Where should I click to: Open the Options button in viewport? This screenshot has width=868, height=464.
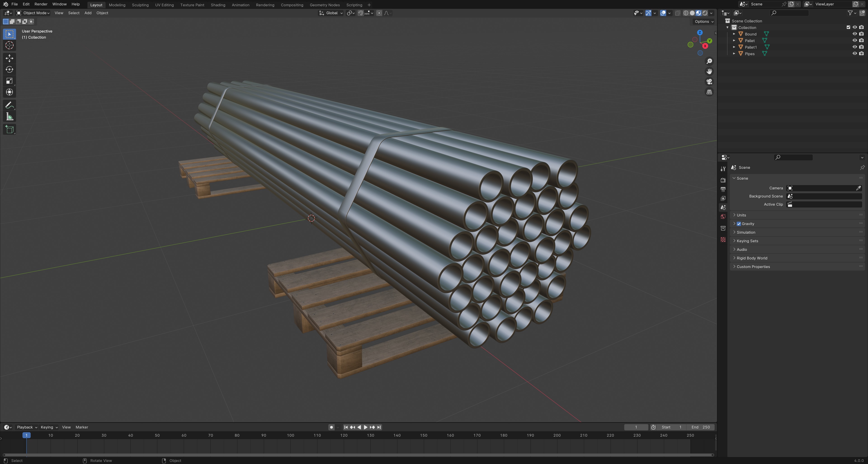pos(704,21)
